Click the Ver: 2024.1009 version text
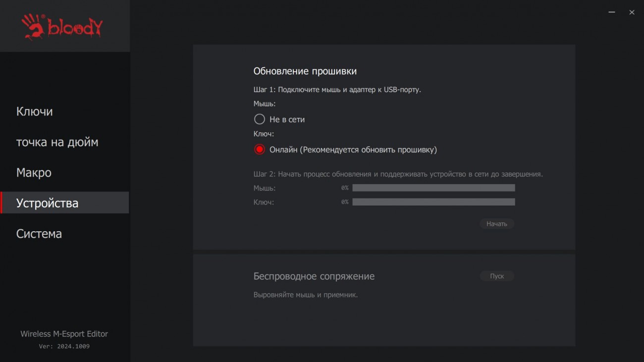The height and width of the screenshot is (362, 644). [64, 346]
